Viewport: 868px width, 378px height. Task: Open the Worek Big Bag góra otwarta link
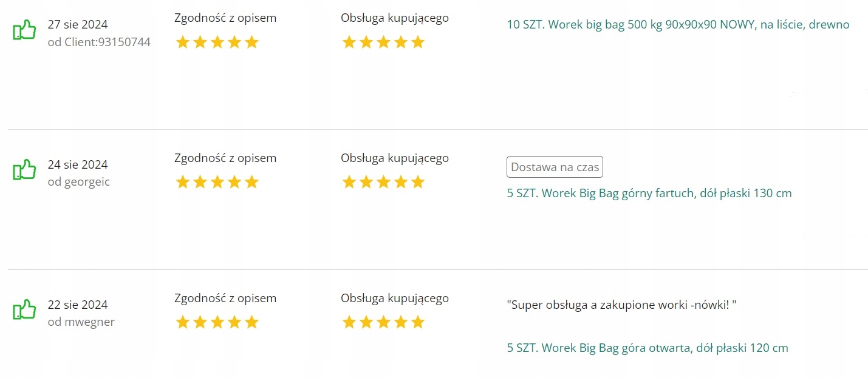[648, 348]
